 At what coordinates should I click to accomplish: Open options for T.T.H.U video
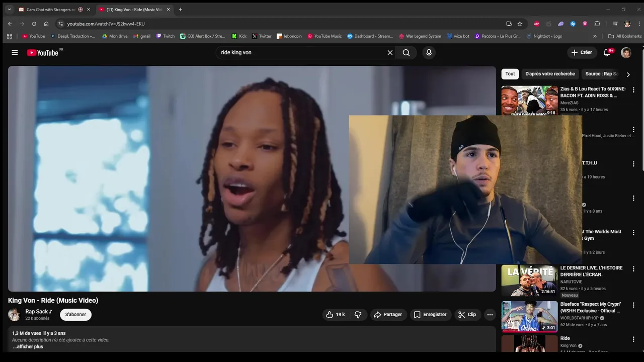(x=633, y=164)
